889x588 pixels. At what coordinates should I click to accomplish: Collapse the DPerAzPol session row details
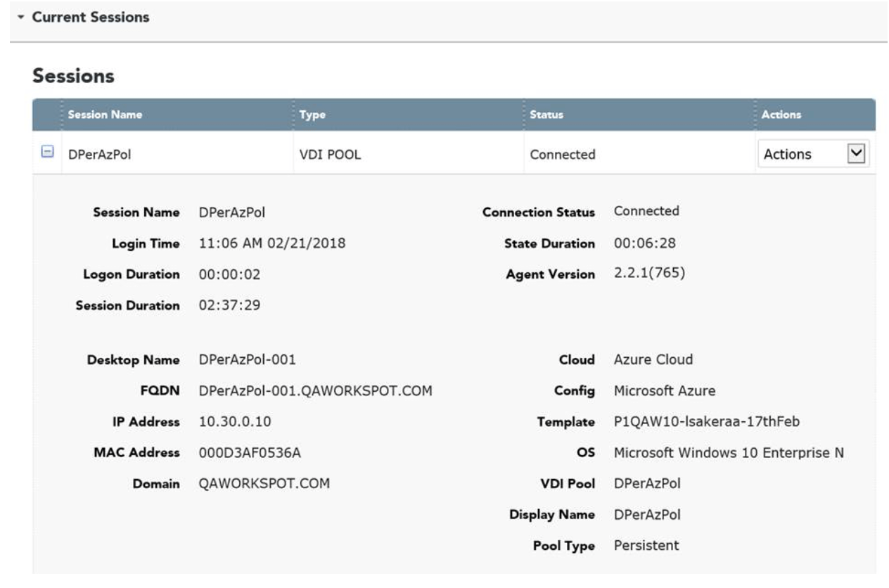click(x=47, y=153)
